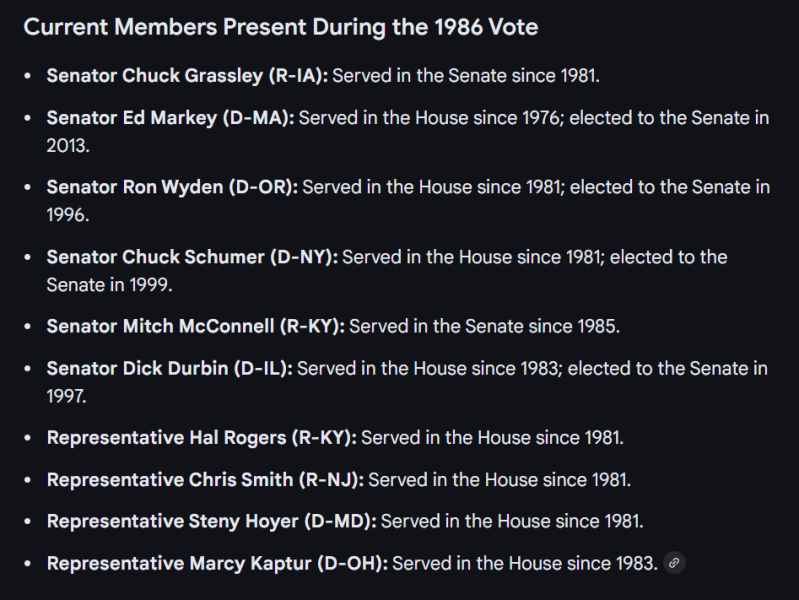Click Kaptur's "Served in the House since 1983" text
Image resolution: width=799 pixels, height=600 pixels.
[525, 563]
